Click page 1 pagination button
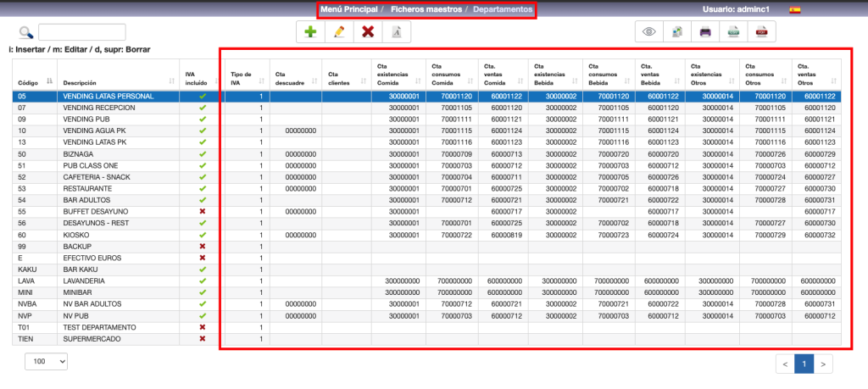The image size is (868, 389). point(803,364)
